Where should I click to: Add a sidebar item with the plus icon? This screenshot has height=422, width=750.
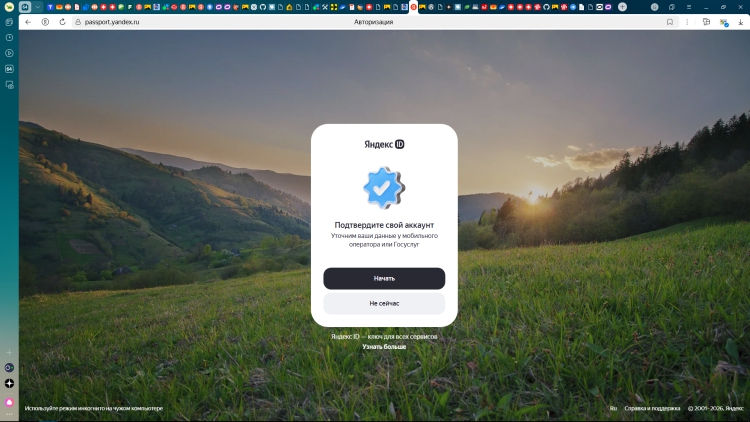(x=9, y=352)
